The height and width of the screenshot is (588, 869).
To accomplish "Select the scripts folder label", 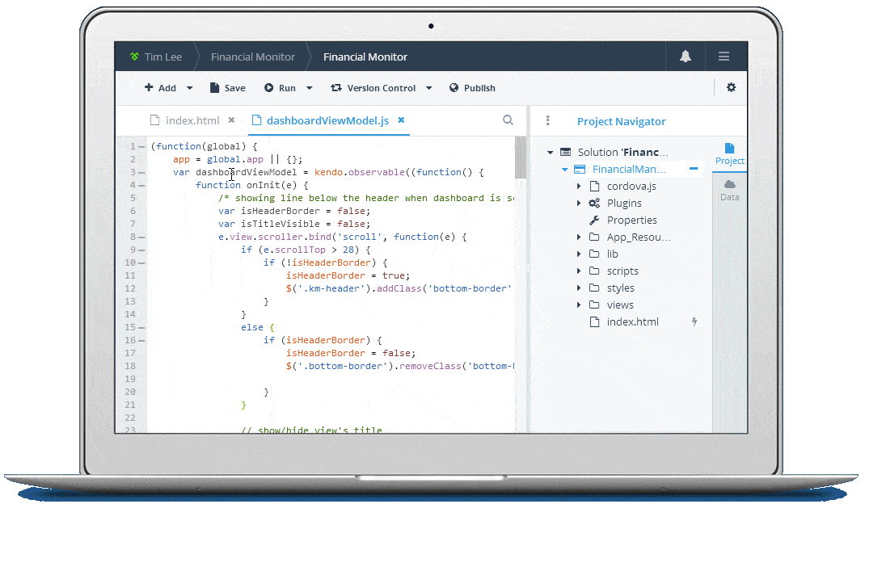I will tap(622, 271).
